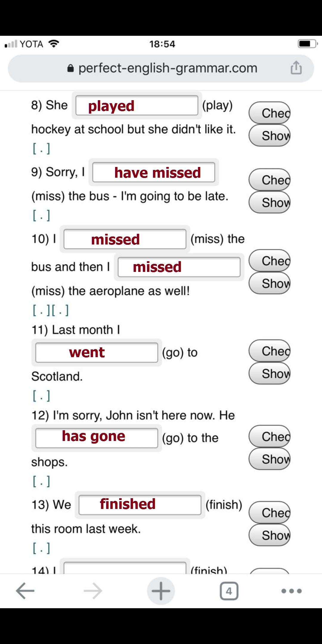322x644 pixels.
Task: Tap answer field containing 'has gone'
Action: (x=96, y=438)
